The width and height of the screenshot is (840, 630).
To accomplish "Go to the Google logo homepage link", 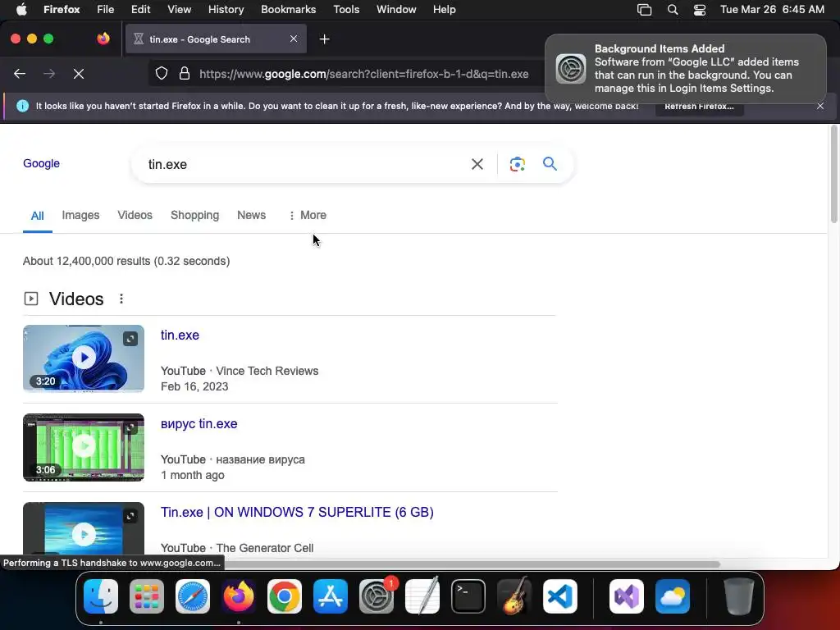I will coord(41,163).
